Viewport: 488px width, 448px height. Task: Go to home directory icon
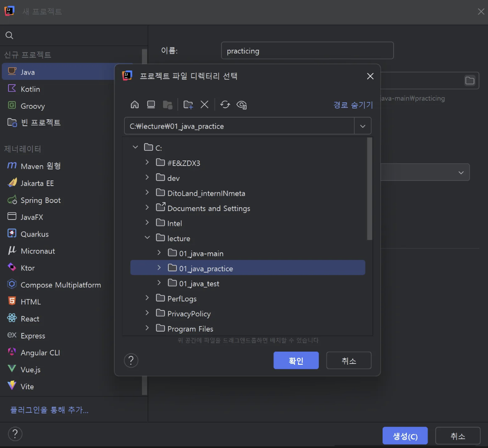tap(134, 104)
